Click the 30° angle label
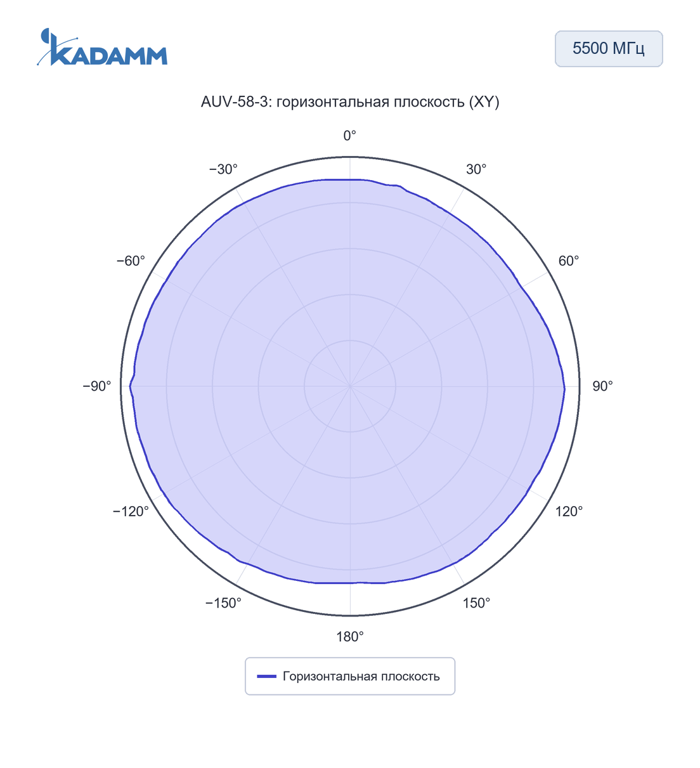This screenshot has height=768, width=700. click(476, 169)
